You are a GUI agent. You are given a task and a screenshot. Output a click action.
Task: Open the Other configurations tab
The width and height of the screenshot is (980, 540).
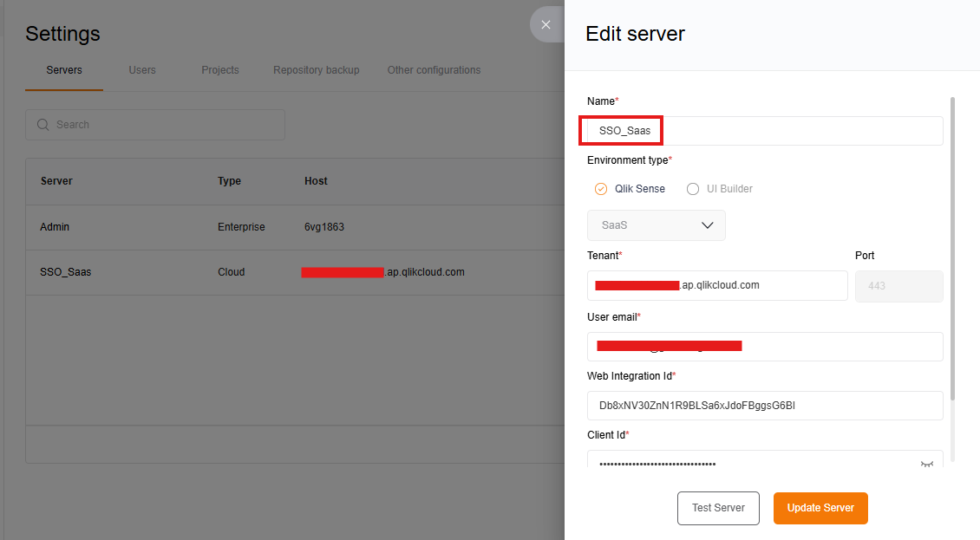[434, 69]
